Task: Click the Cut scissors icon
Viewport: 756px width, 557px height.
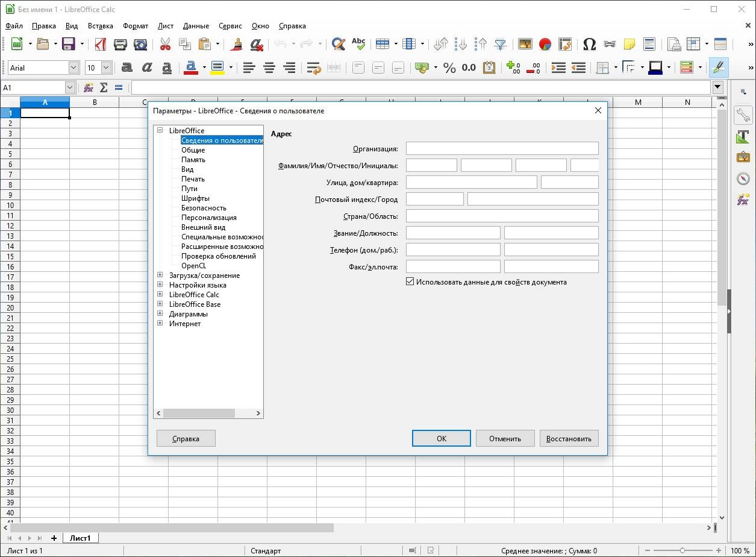Action: (x=165, y=44)
